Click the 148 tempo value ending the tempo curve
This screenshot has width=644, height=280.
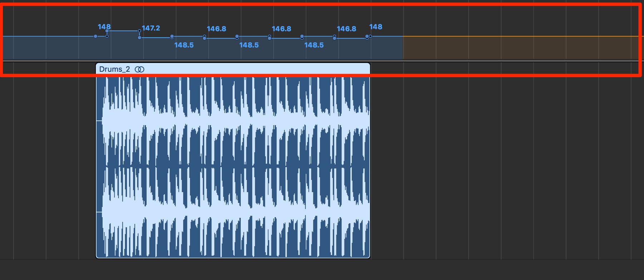pos(376,27)
